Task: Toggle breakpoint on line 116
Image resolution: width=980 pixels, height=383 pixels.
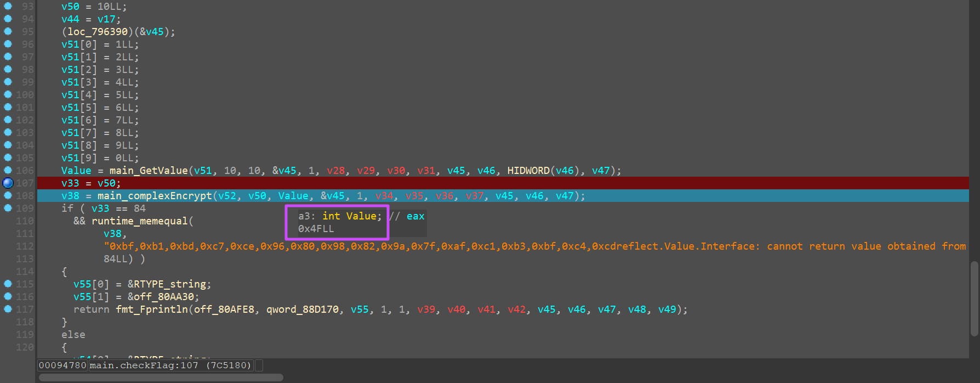Action: (x=8, y=296)
